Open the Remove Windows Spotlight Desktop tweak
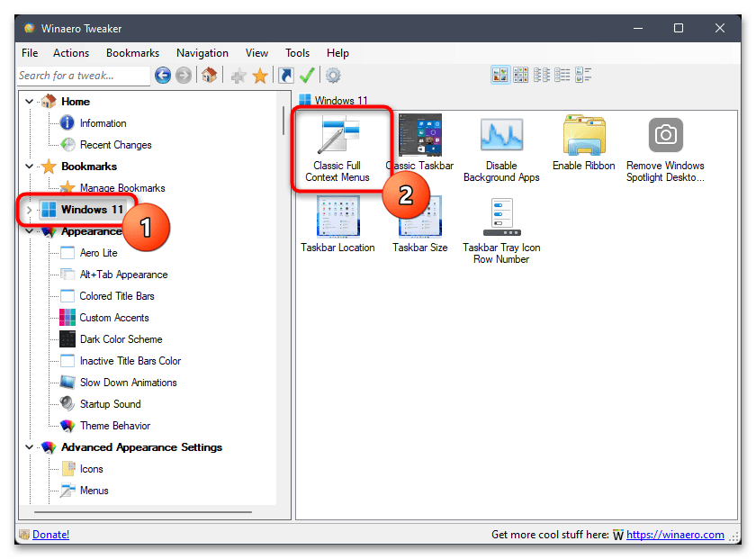Screen dimensions: 756x559 pos(665,149)
